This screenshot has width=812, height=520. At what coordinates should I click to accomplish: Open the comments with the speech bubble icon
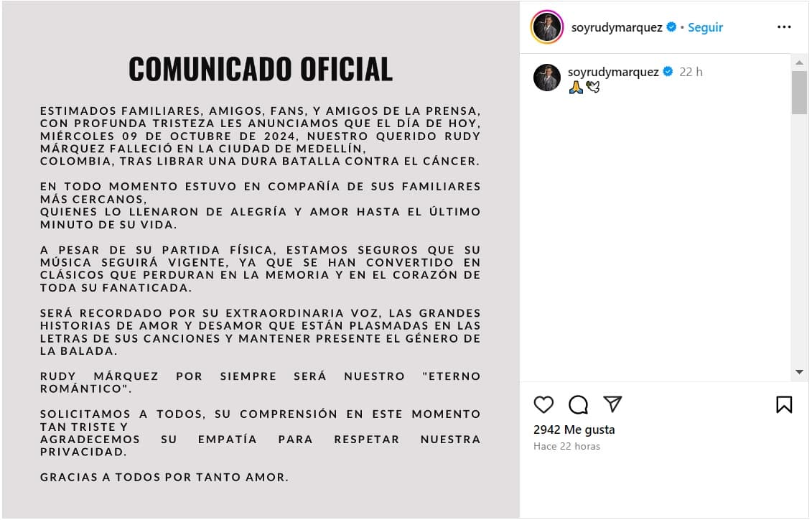tap(578, 405)
